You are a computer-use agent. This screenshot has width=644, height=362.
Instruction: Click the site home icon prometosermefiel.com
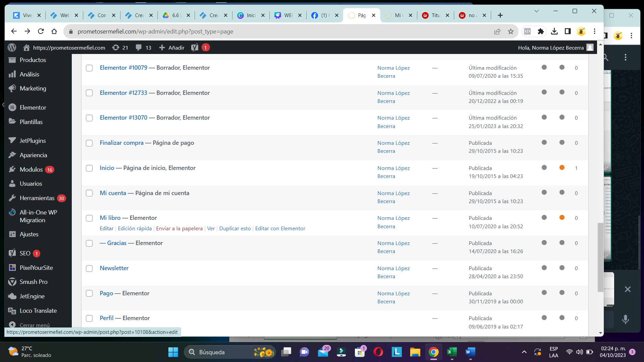pyautogui.click(x=26, y=48)
